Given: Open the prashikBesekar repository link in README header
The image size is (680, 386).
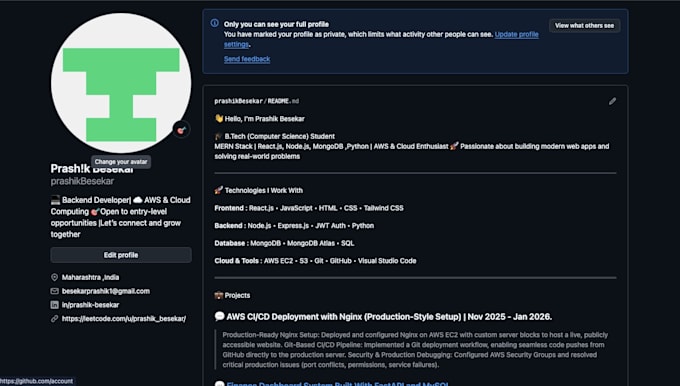Looking at the screenshot, I should 239,101.
